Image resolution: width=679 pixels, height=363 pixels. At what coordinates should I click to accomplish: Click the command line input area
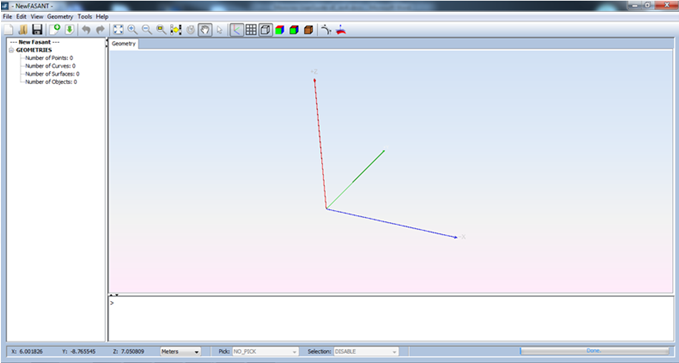(x=391, y=319)
